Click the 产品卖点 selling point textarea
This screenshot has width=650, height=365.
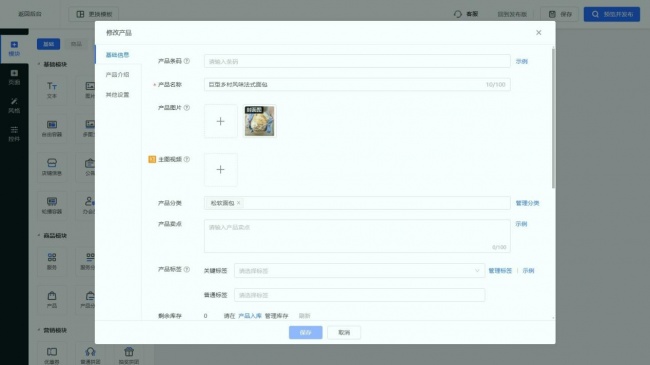pos(357,236)
